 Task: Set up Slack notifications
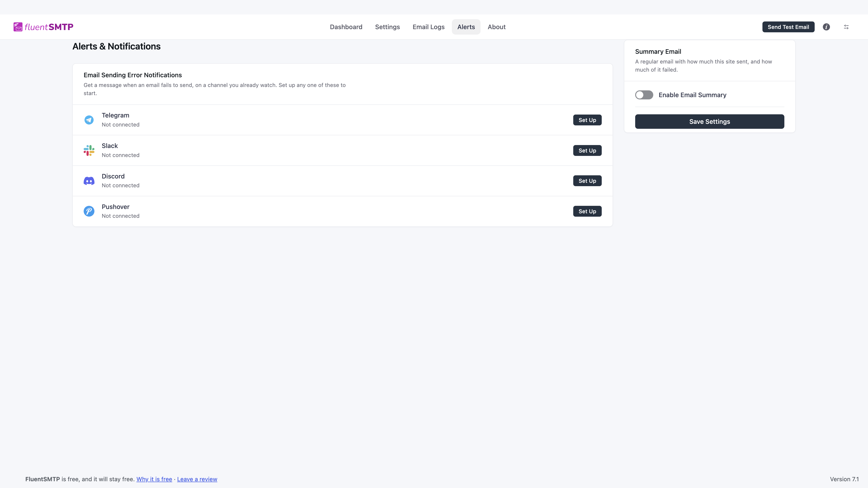click(587, 150)
